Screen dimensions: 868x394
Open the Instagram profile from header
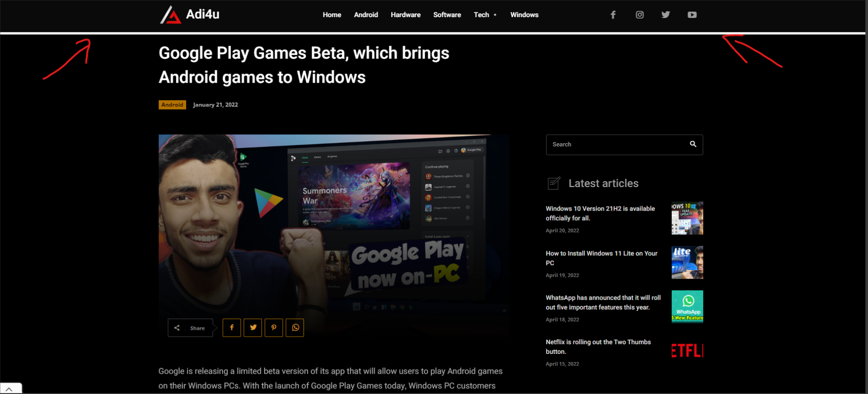coord(640,15)
